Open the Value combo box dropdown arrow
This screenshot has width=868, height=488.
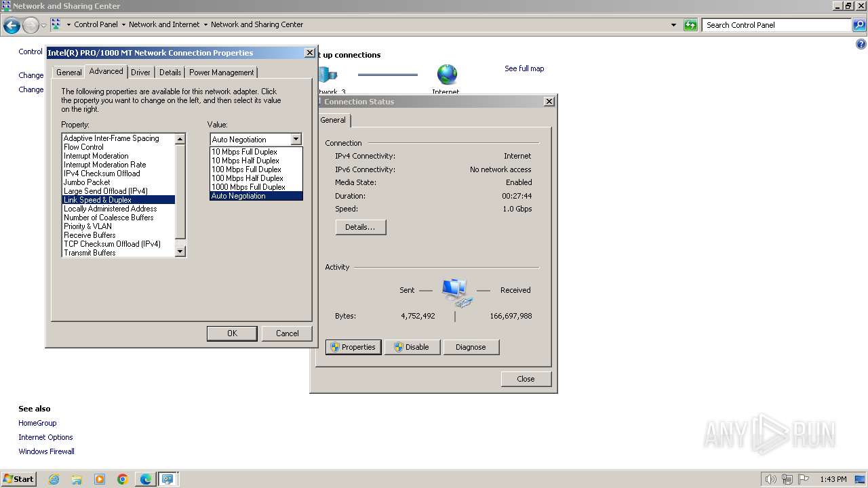click(296, 139)
